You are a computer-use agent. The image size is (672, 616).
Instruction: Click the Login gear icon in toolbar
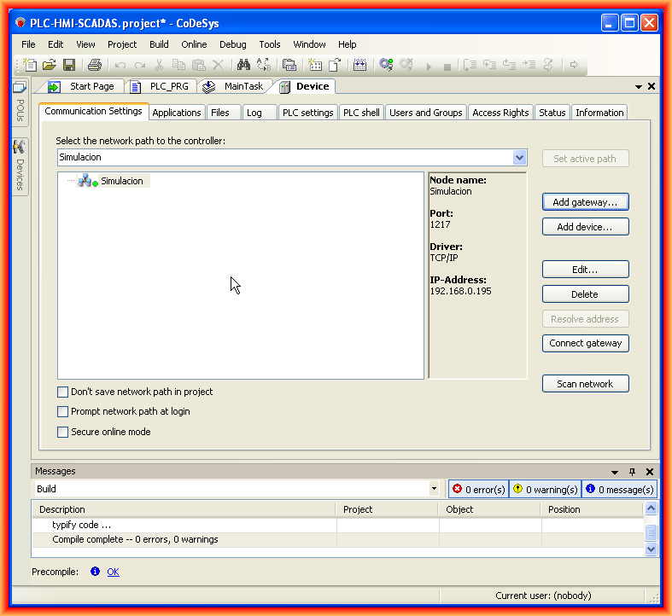coord(386,65)
